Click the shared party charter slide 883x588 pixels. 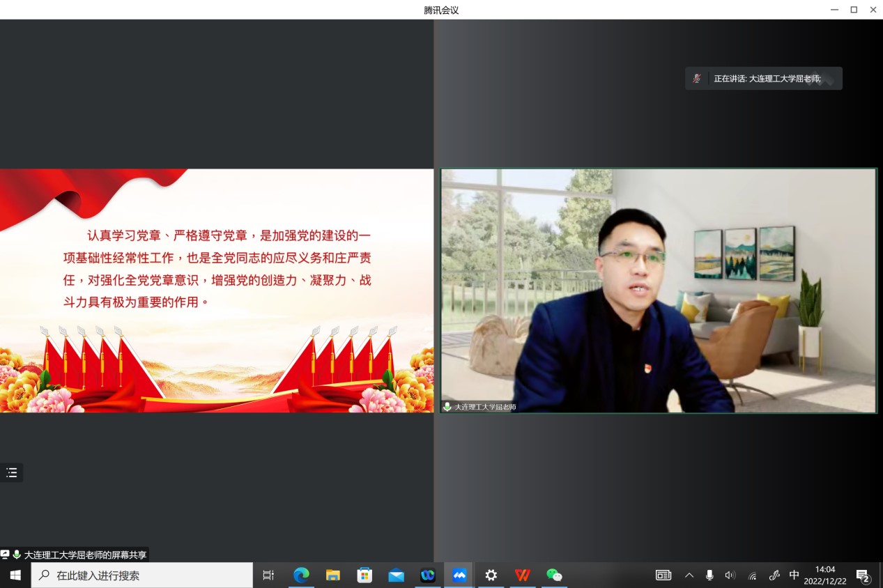coord(216,291)
